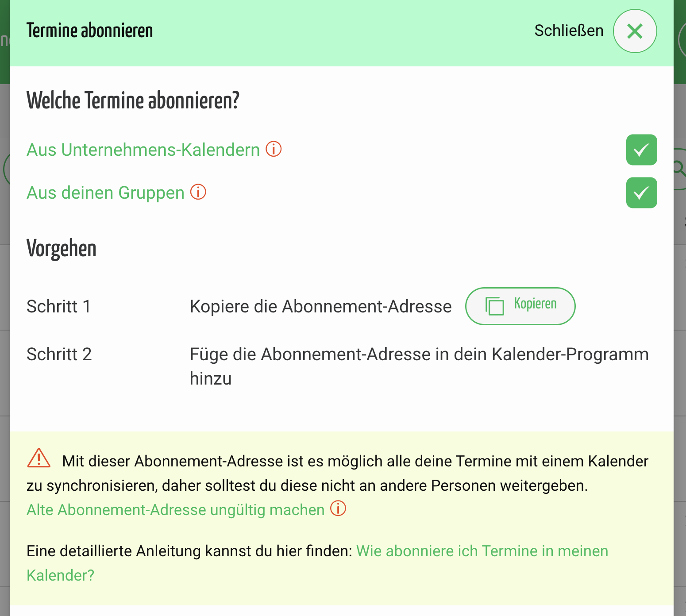Select the Schritt 1 label
The image size is (686, 616).
(x=59, y=306)
